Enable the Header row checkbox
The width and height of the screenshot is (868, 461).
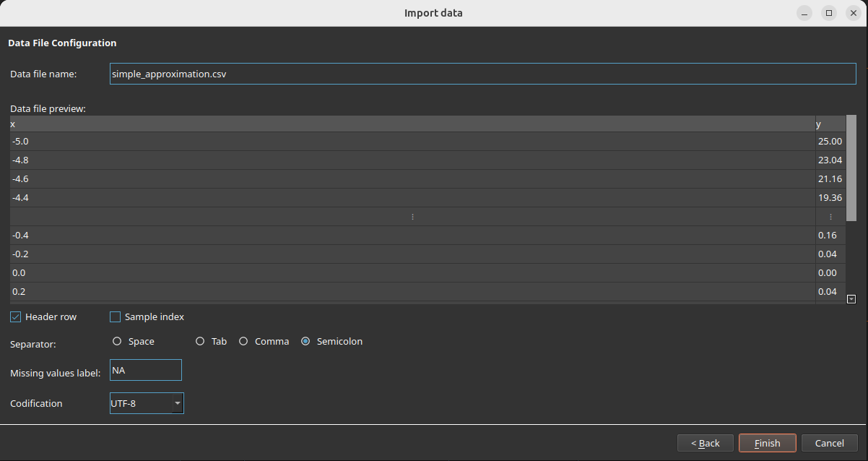tap(15, 316)
